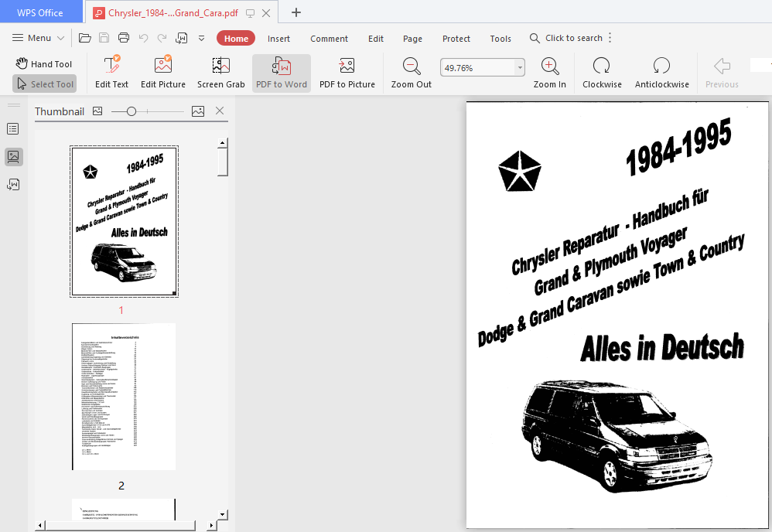
Task: Open the bookmarks outline sidebar icon
Action: coord(13,129)
